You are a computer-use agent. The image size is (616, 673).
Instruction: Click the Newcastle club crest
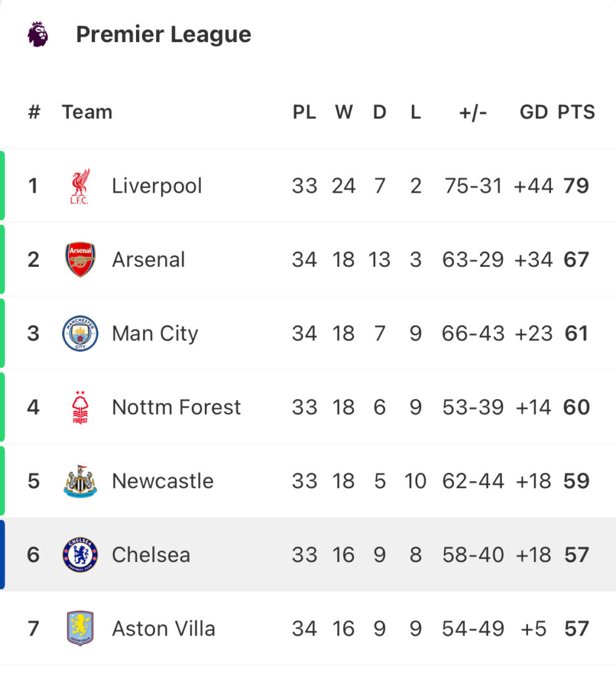pos(80,481)
